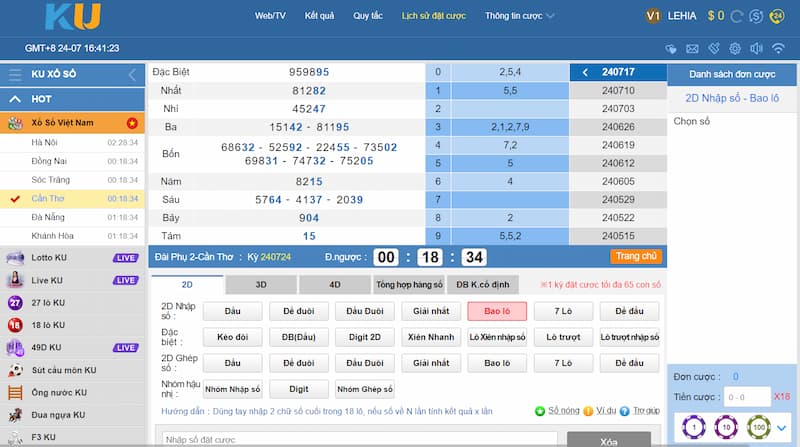Switch to the 4D tab
The height and width of the screenshot is (447, 800).
point(335,285)
